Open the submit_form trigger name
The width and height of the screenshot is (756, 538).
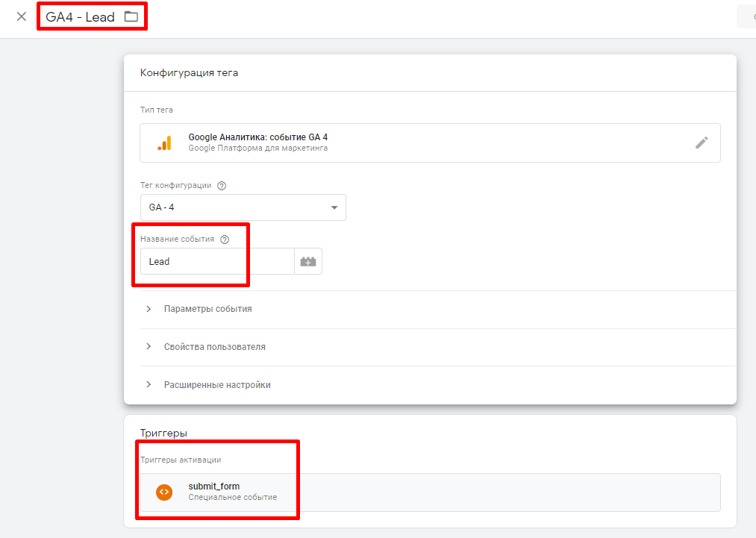[x=213, y=487]
